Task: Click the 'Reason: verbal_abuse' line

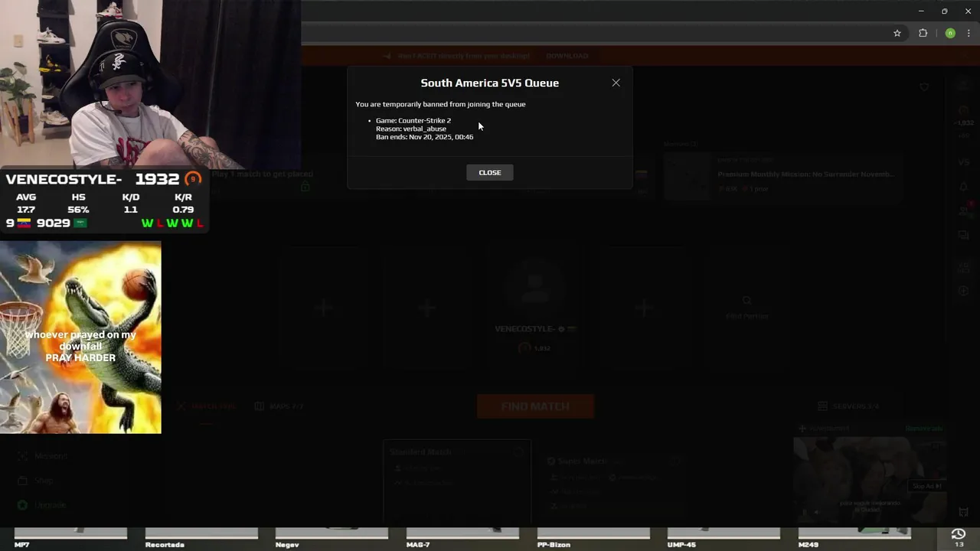Action: [x=411, y=129]
